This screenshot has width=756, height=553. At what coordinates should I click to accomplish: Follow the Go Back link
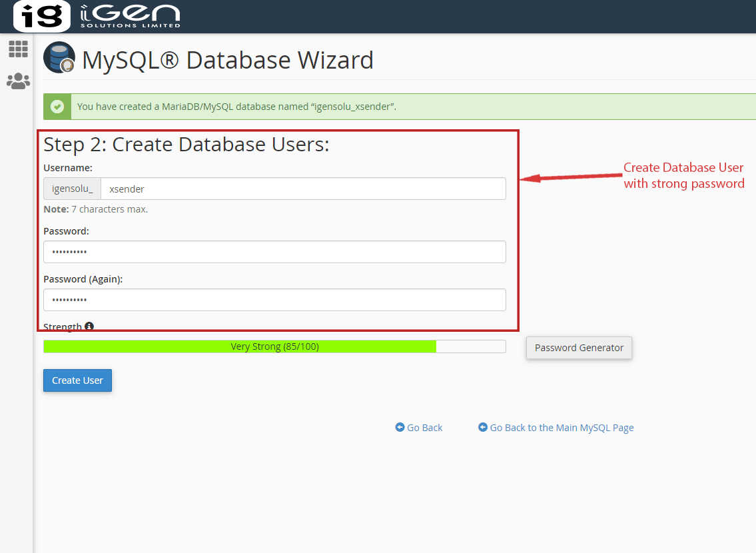[424, 428]
